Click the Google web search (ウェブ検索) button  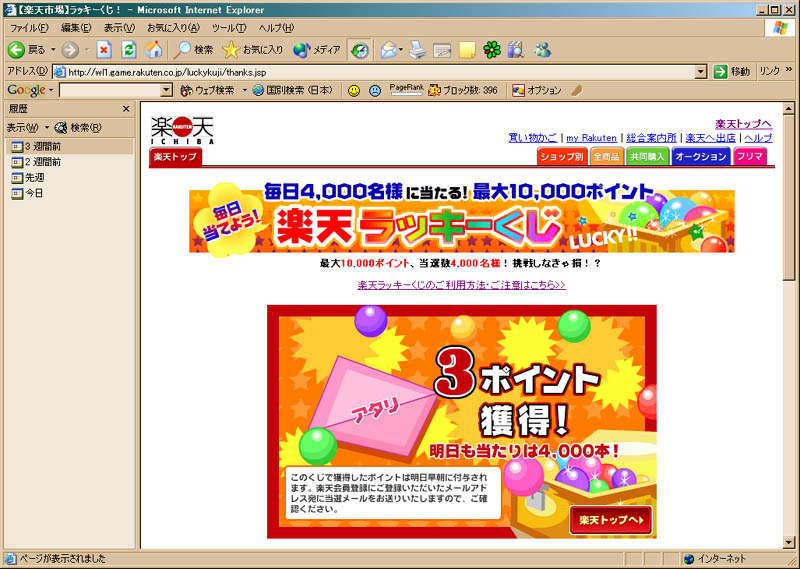point(207,90)
